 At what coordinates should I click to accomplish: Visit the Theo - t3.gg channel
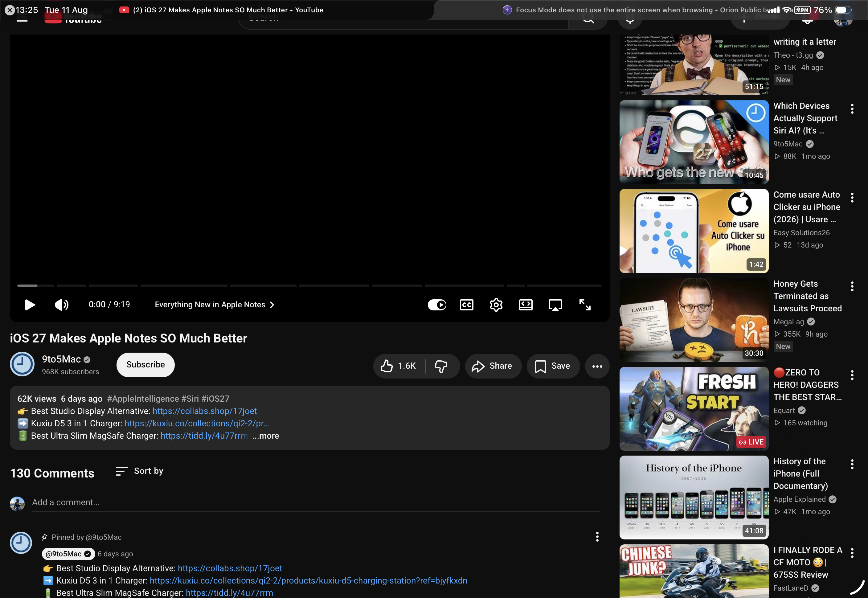(793, 55)
